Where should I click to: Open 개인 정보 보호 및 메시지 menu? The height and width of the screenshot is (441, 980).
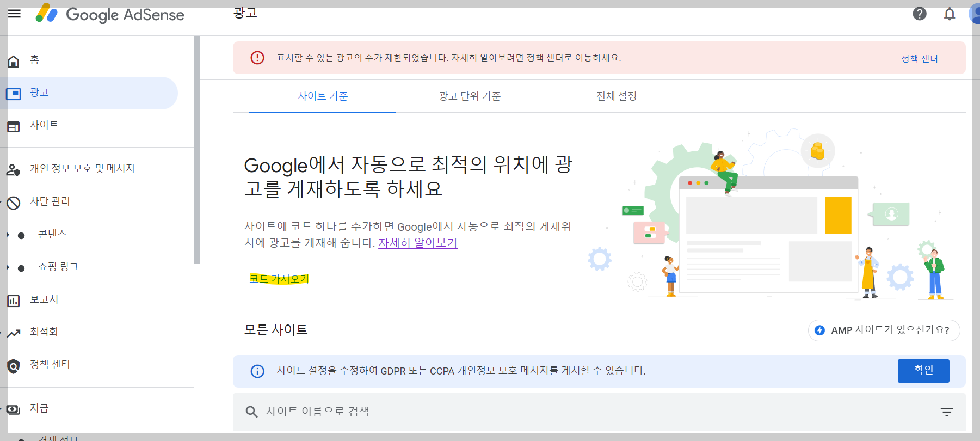click(x=82, y=169)
